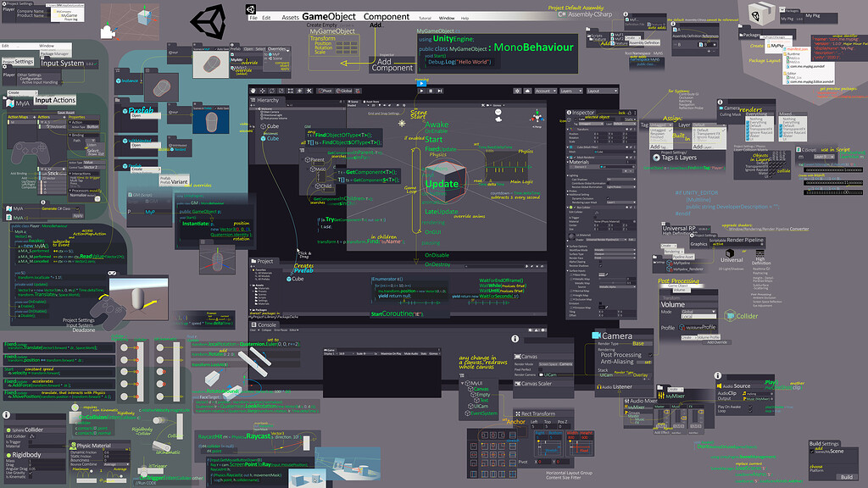The height and width of the screenshot is (488, 868).
Task: Click the Input Actions asset label
Action: [x=55, y=100]
